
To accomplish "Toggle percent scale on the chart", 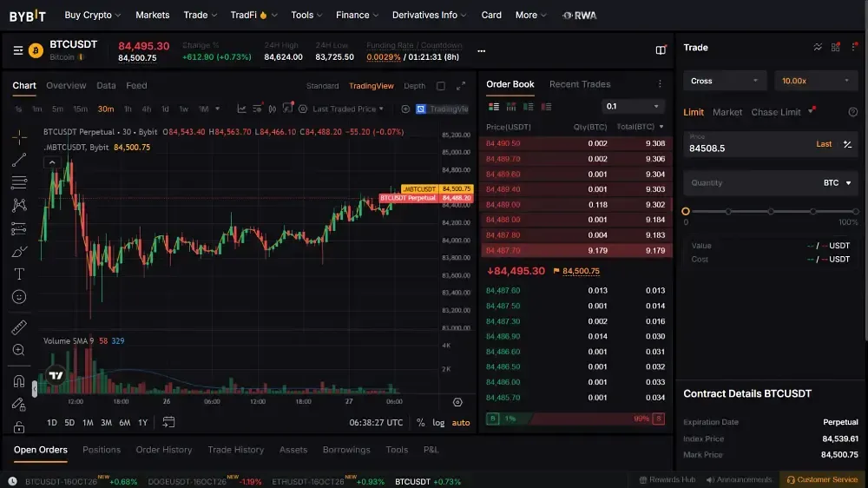I will click(421, 423).
